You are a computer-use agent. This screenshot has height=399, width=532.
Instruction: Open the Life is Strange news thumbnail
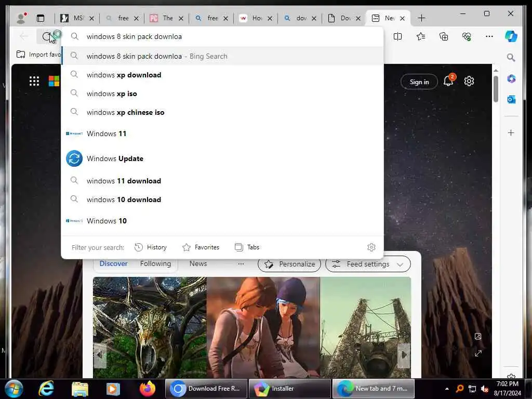click(263, 327)
